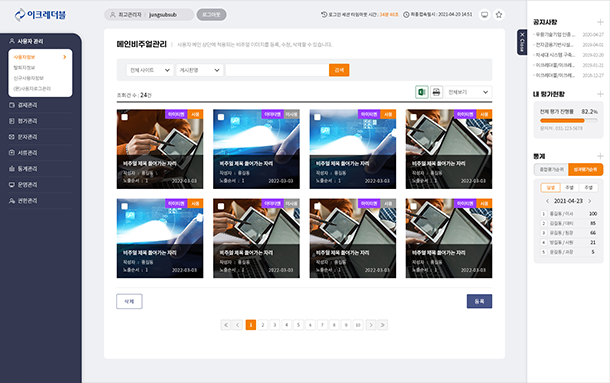
Task: Select the checkbox on first bottom-row card
Action: tap(124, 207)
